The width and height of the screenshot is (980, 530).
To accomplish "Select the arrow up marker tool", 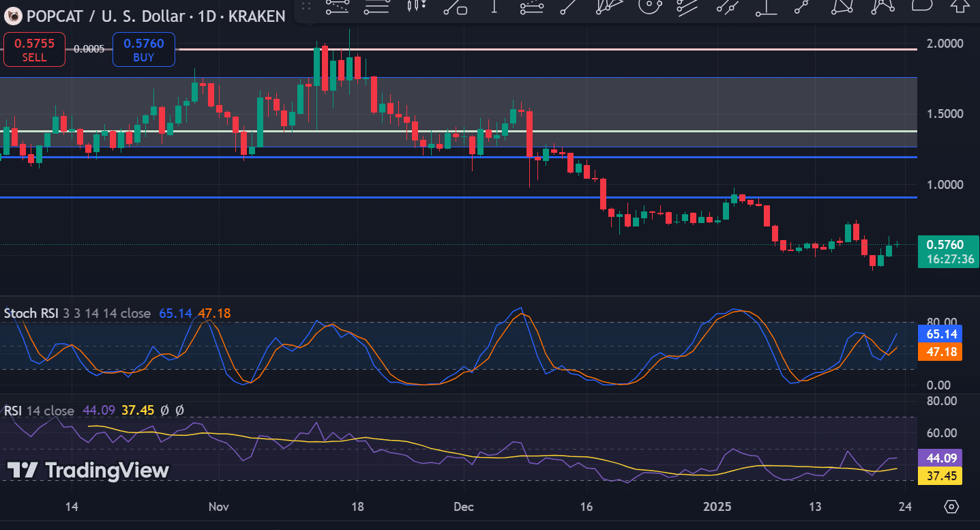I will pos(962,5).
